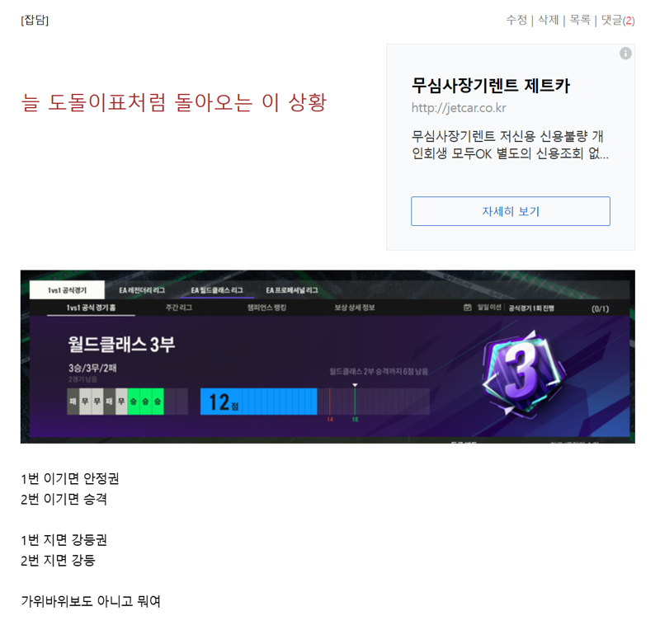Click the 삭제 delete link

coord(548,20)
